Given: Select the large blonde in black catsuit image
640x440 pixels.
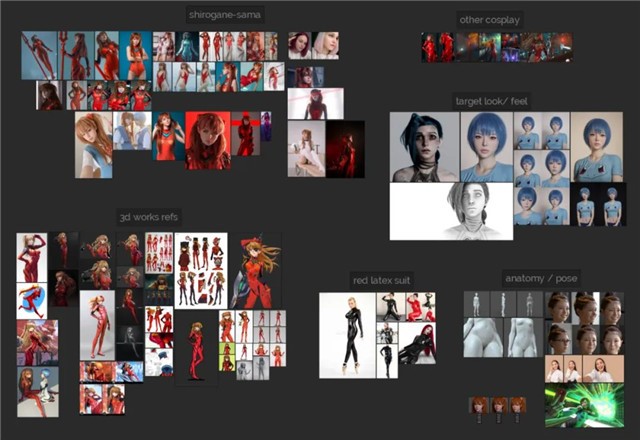Looking at the screenshot, I should pyautogui.click(x=347, y=335).
